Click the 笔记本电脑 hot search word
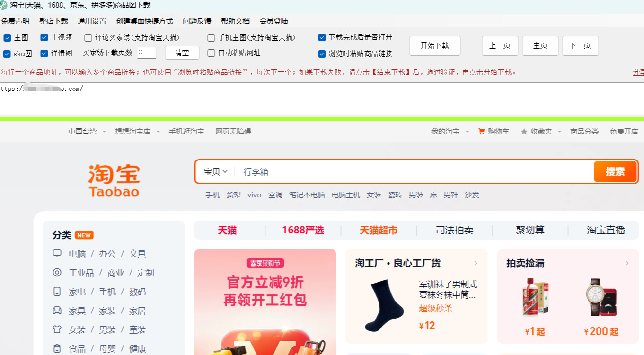 click(307, 195)
